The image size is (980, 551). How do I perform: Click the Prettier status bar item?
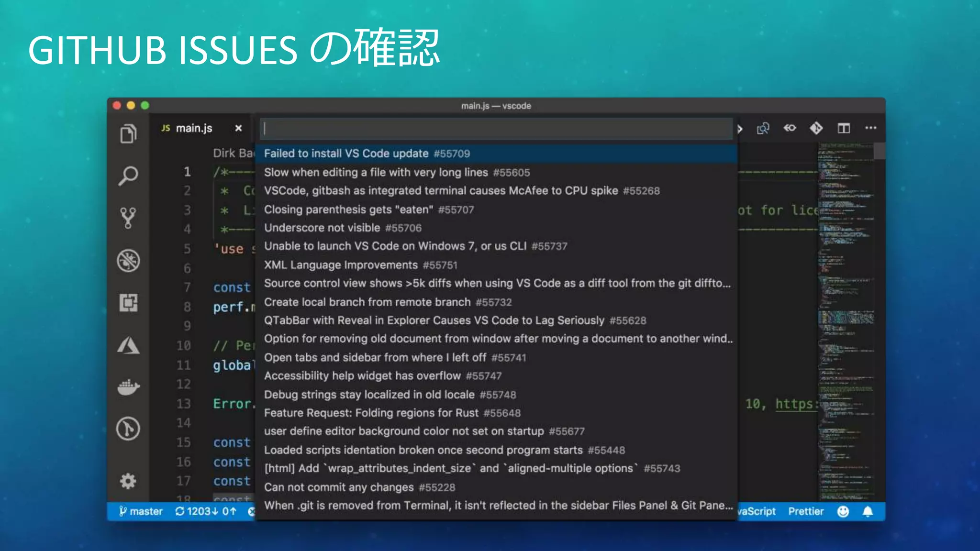pos(806,511)
